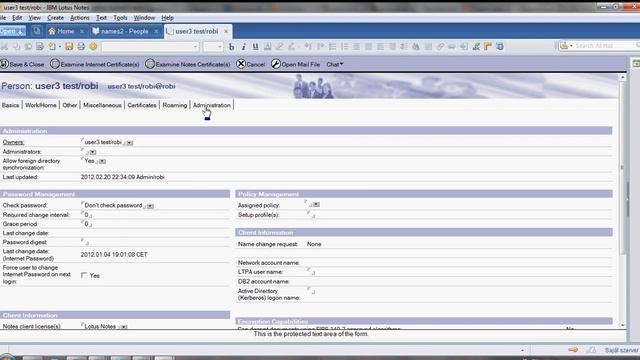This screenshot has height=360, width=640.
Task: Click the Open button at left
Action: coord(13,31)
